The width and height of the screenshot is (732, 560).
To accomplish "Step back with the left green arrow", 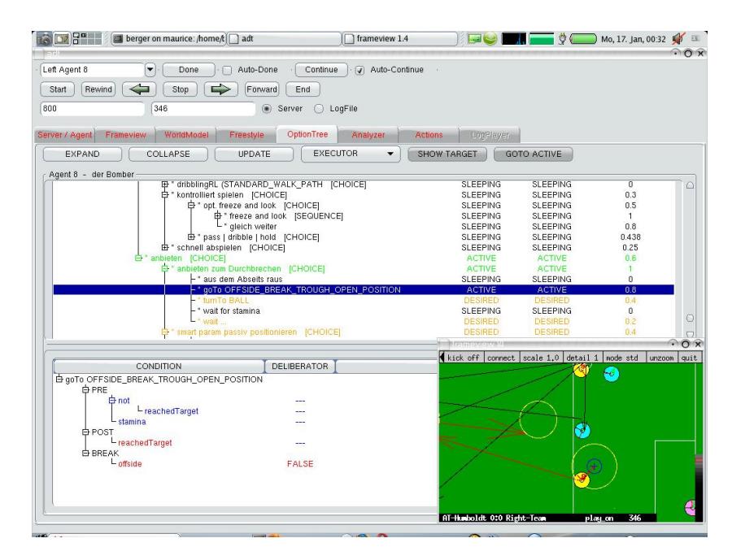I will pyautogui.click(x=139, y=89).
